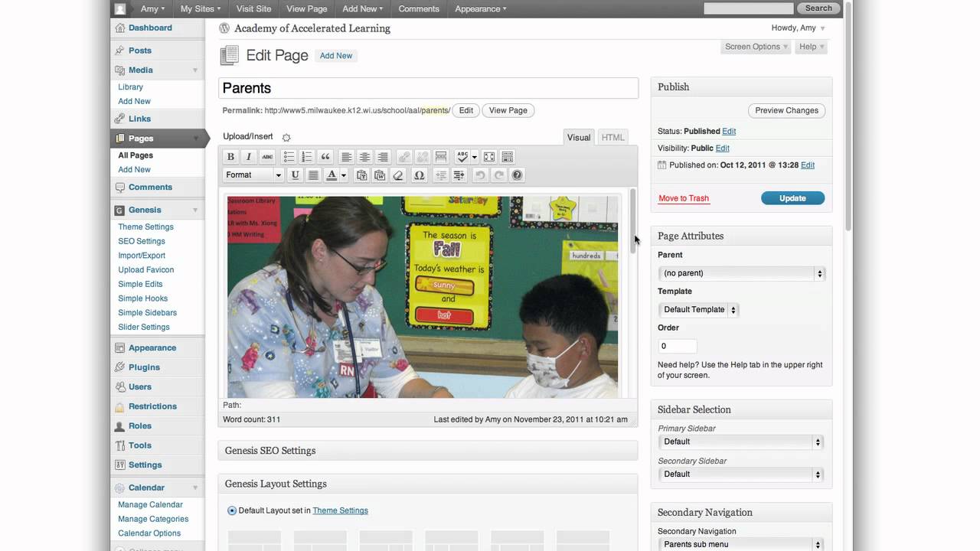Insert unordered bullet list
The image size is (980, 551).
pos(289,157)
